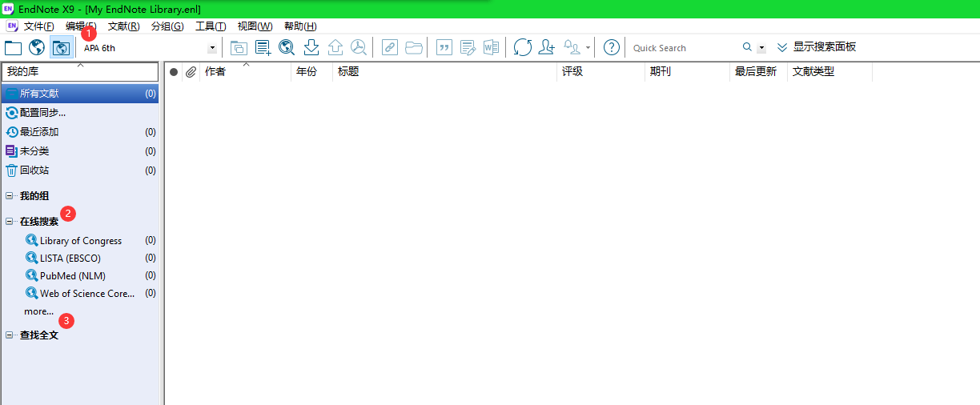Image resolution: width=980 pixels, height=405 pixels.
Task: Click the 我的库 panel header
Action: pyautogui.click(x=80, y=72)
